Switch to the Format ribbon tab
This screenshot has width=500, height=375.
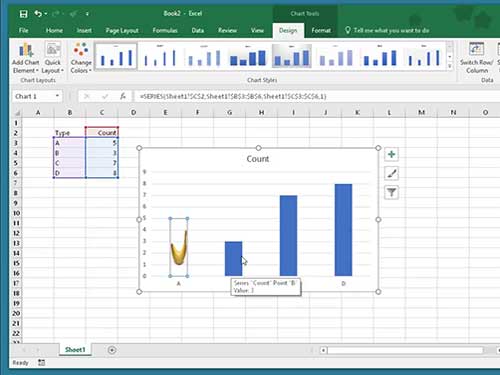pos(321,30)
